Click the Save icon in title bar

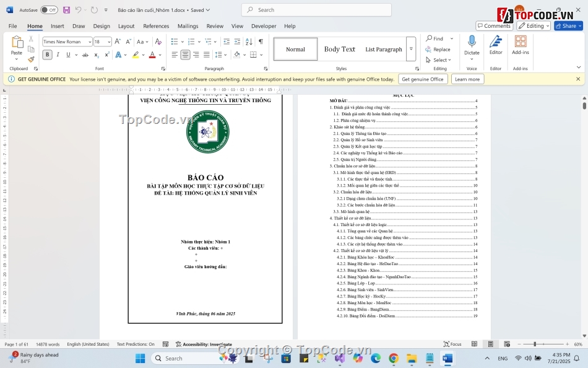pyautogui.click(x=66, y=10)
